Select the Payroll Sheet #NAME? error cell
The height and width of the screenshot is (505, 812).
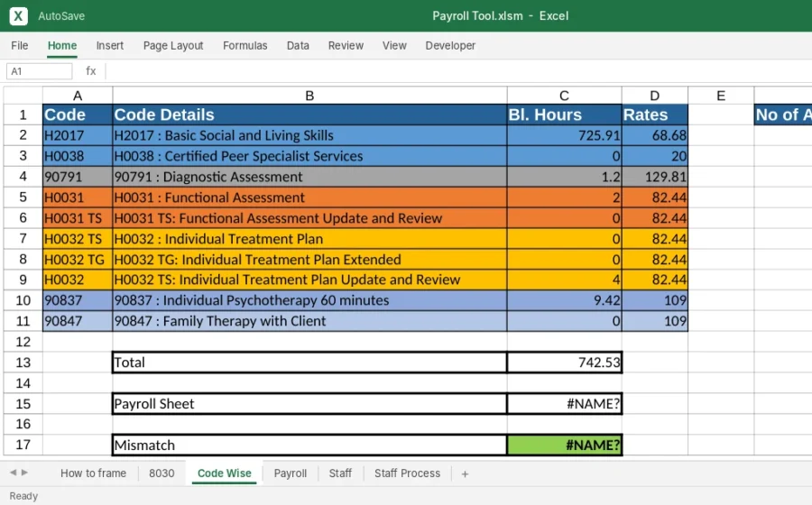pyautogui.click(x=565, y=404)
